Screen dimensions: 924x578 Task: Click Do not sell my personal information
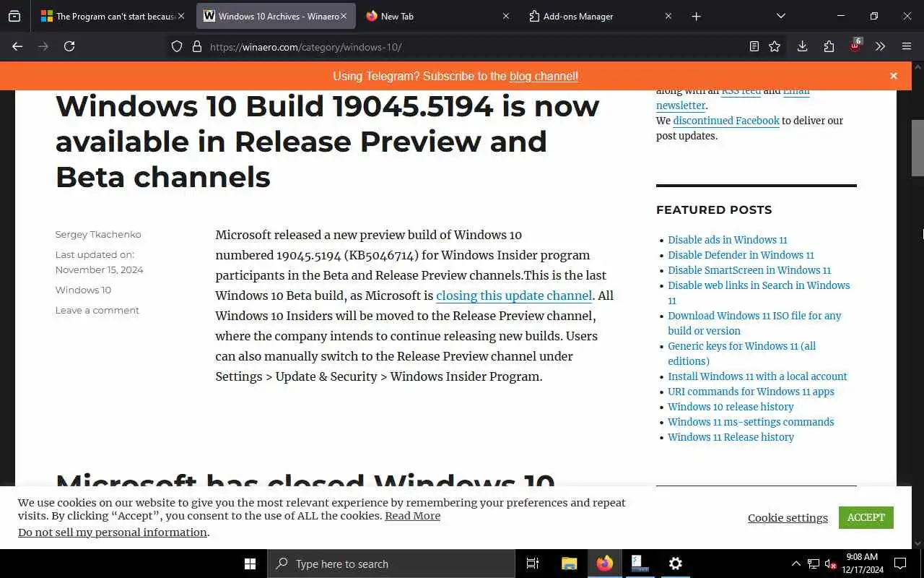113,532
